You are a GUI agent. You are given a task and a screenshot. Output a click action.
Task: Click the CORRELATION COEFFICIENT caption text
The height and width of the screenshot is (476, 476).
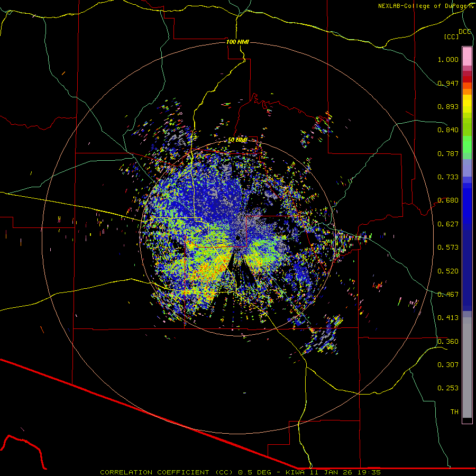pos(166,472)
